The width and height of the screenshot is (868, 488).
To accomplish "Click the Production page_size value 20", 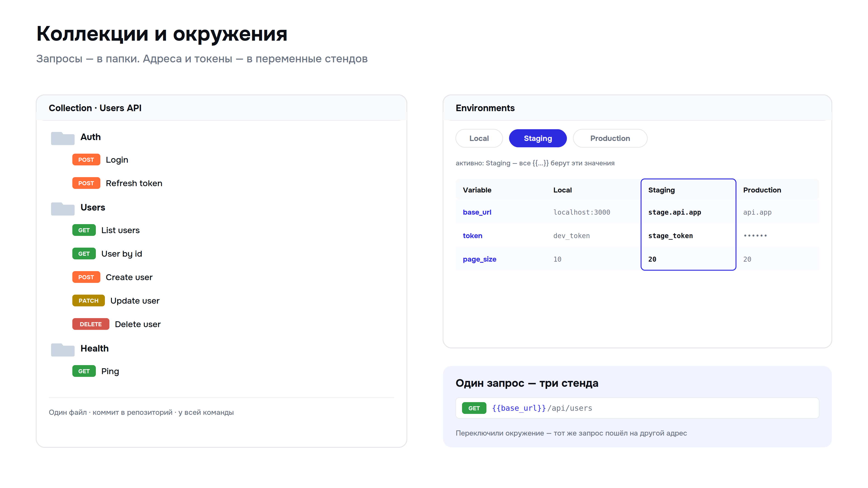I will [x=747, y=259].
